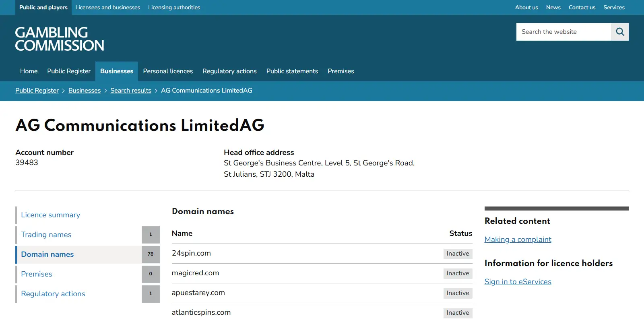Screen dimensions: 644x320
Task: Click the sidebar Premises 0 count badge
Action: [151, 274]
